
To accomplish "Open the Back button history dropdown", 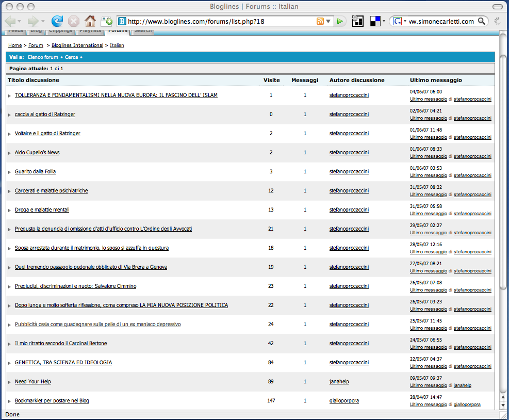I will (x=19, y=22).
